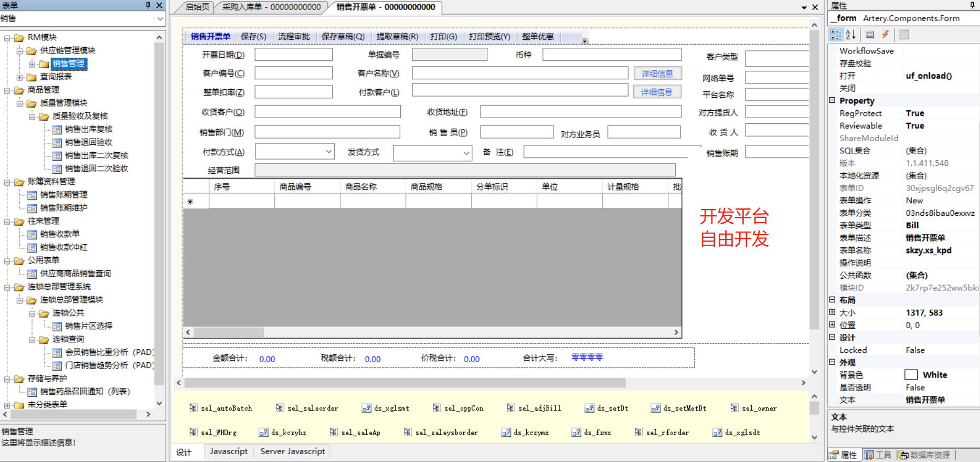Screen dimensions: 980x462
Task: Open the 付款方式 combo box
Action: (328, 152)
